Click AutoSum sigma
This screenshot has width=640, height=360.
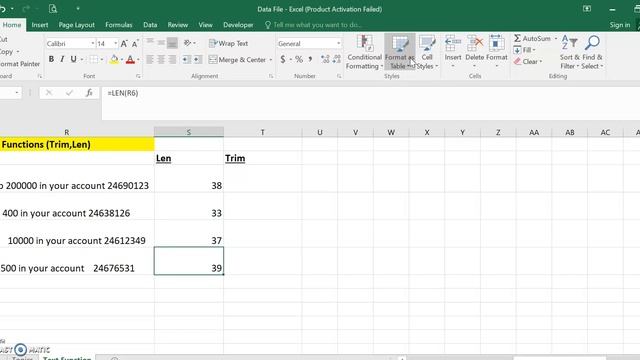pyautogui.click(x=532, y=38)
